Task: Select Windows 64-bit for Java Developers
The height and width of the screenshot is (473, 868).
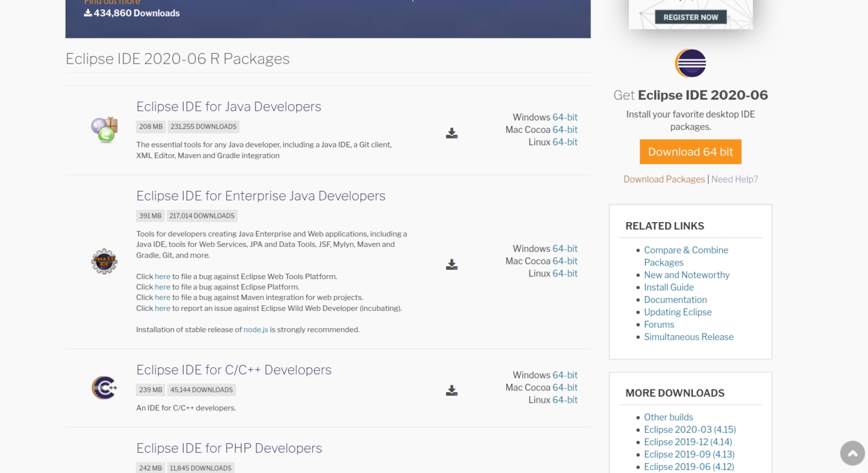Action: [x=565, y=118]
